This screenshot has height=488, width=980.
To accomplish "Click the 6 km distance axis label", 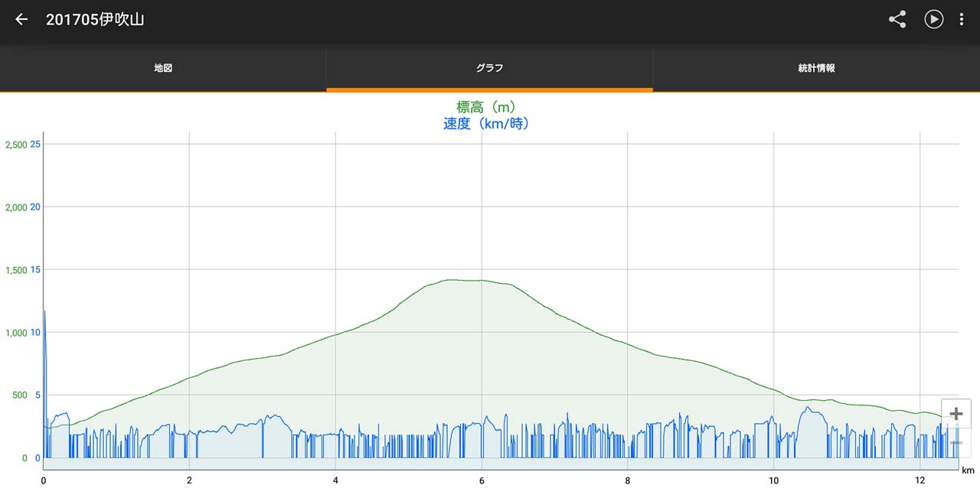I will click(x=482, y=481).
